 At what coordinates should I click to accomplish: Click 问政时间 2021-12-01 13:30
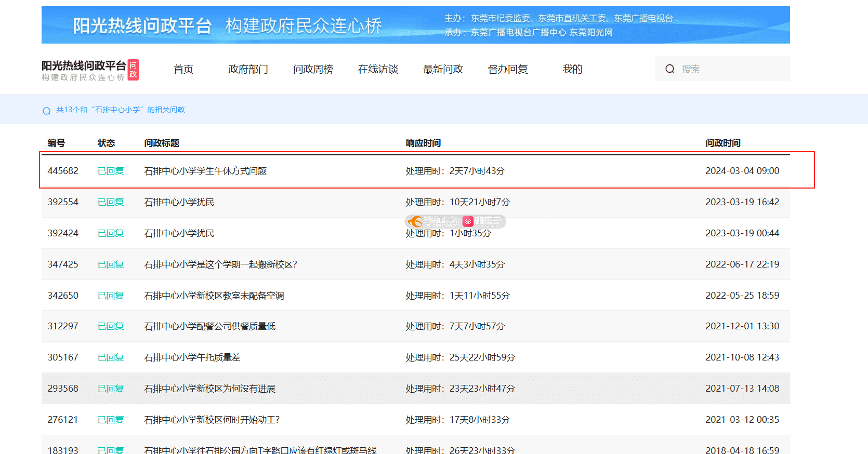[742, 326]
